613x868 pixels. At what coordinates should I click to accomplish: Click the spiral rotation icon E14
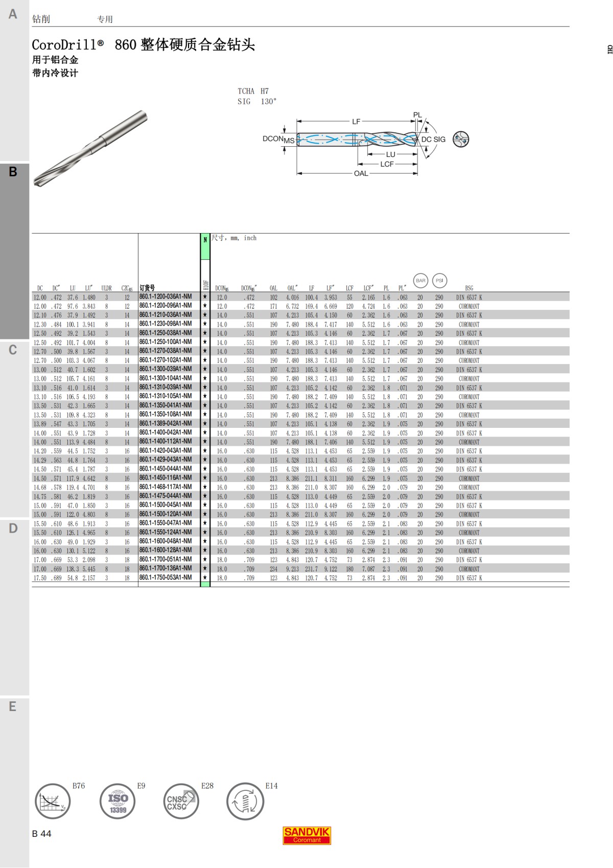point(245,802)
